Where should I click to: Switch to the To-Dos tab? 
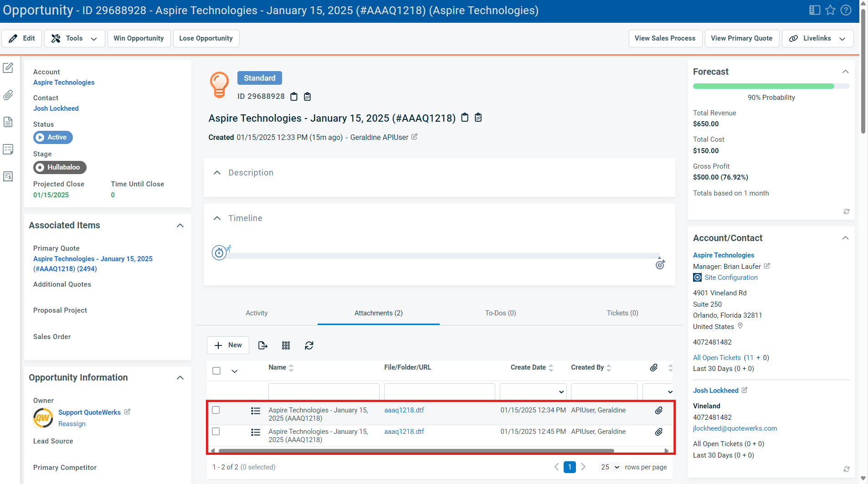(x=500, y=313)
